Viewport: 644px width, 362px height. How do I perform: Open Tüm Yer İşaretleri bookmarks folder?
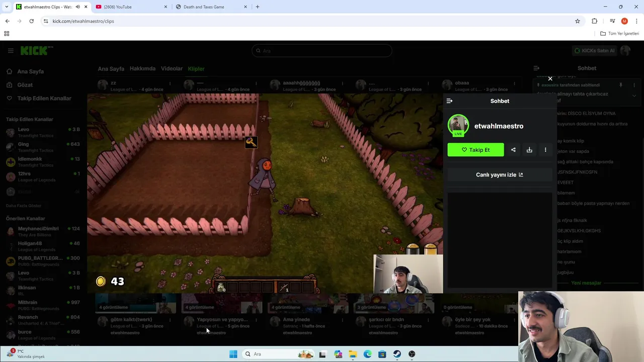pyautogui.click(x=619, y=34)
